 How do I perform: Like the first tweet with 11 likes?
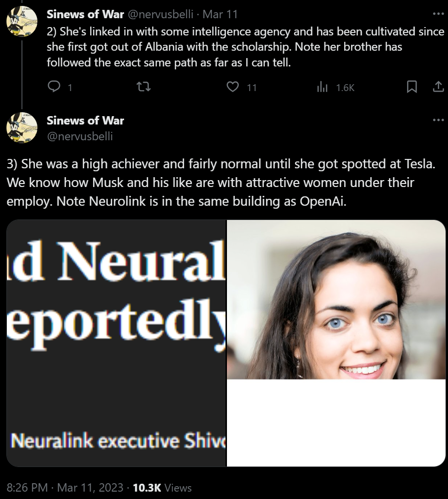[x=233, y=87]
